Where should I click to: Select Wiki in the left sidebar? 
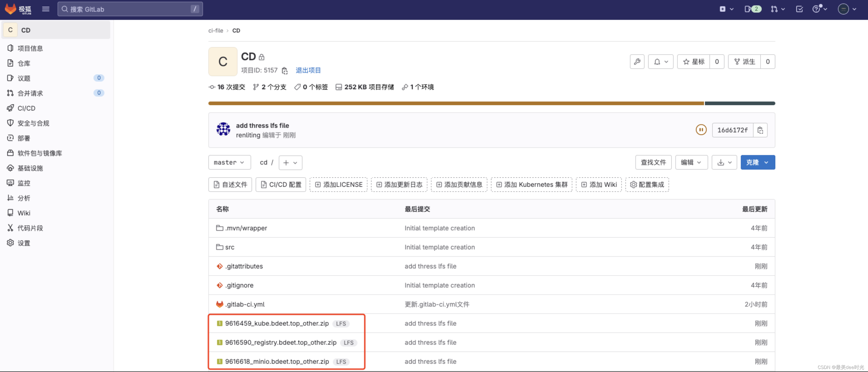24,213
